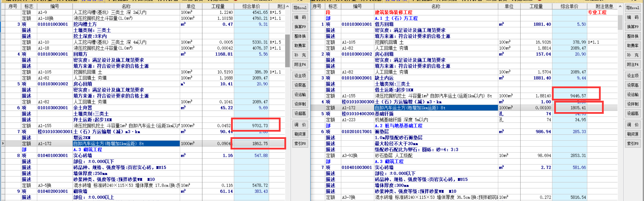Click the left pane 设泵高 button

[300, 85]
